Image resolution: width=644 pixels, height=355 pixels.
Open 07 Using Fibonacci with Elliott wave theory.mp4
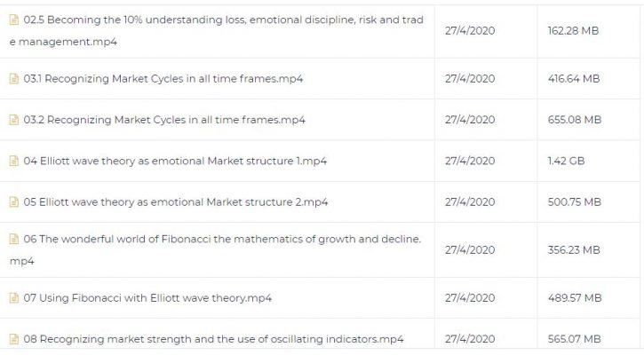[147, 297]
